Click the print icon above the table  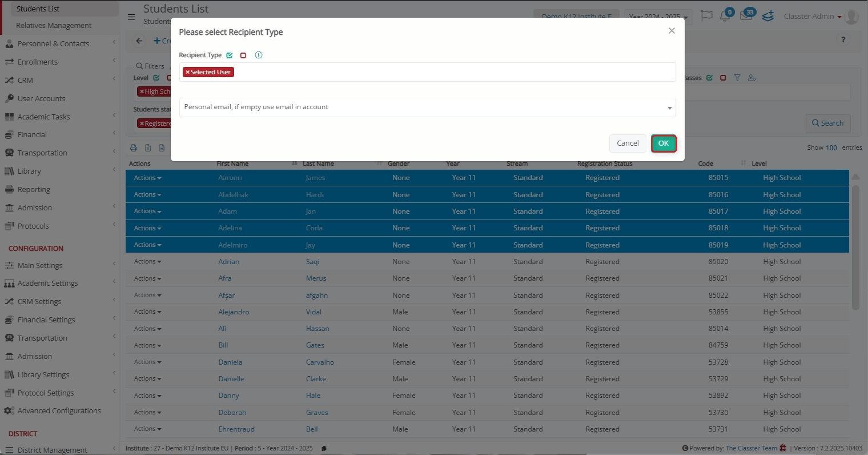point(134,148)
